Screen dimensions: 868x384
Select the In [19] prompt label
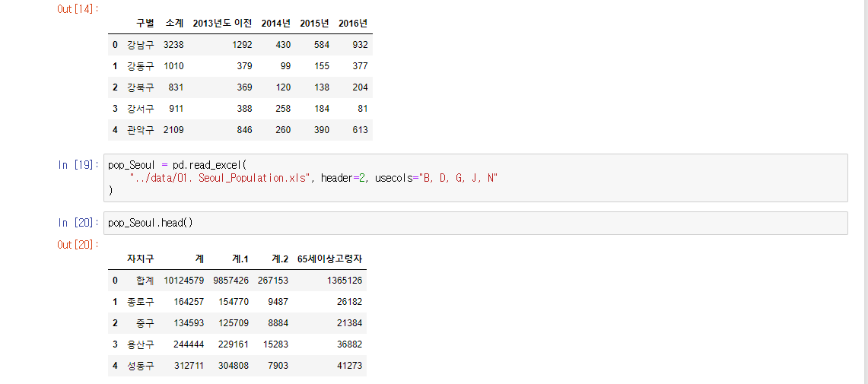[x=78, y=165]
